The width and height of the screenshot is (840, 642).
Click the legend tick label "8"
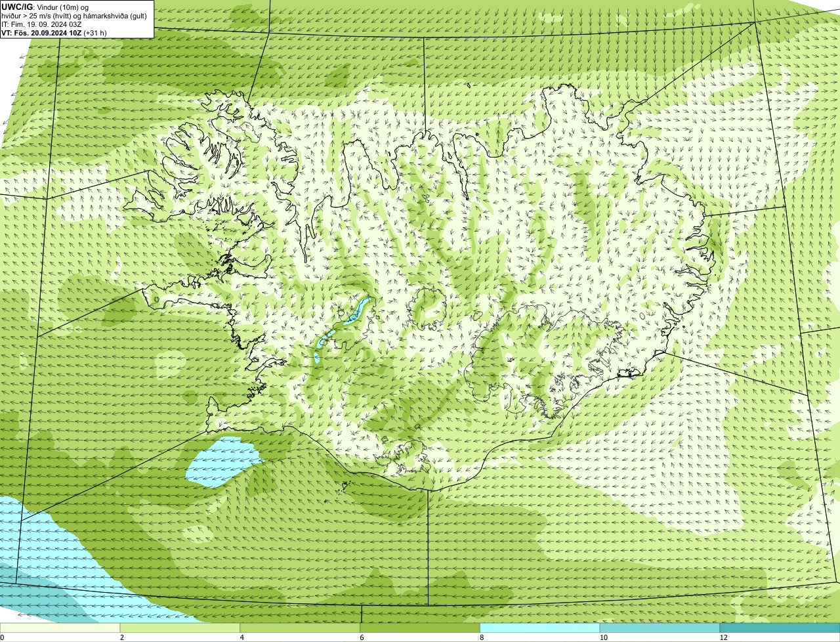pyautogui.click(x=482, y=637)
